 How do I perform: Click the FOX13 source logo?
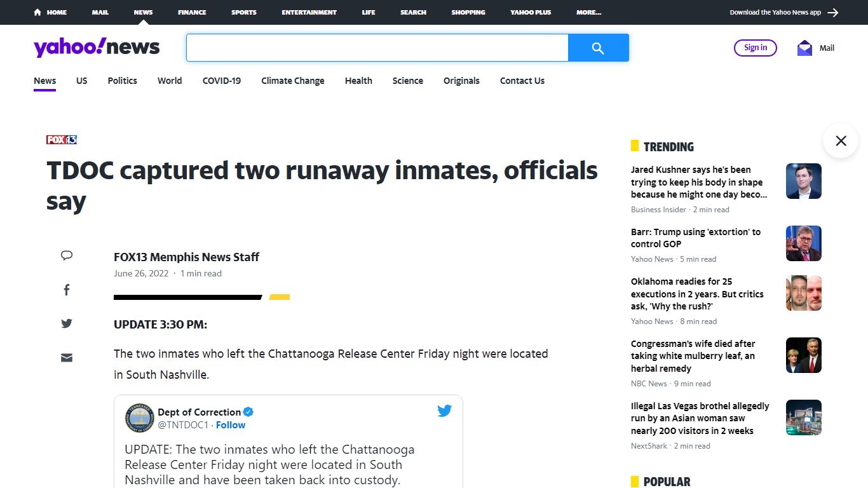62,140
